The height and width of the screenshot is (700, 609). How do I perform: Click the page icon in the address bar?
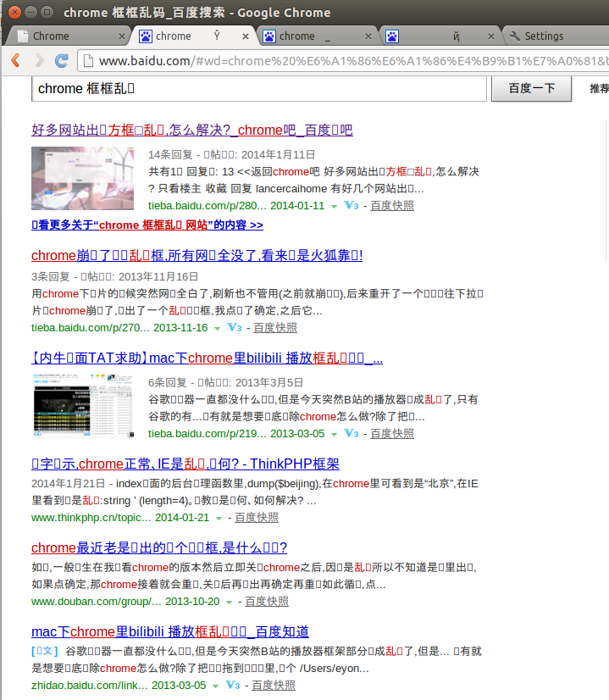[88, 60]
